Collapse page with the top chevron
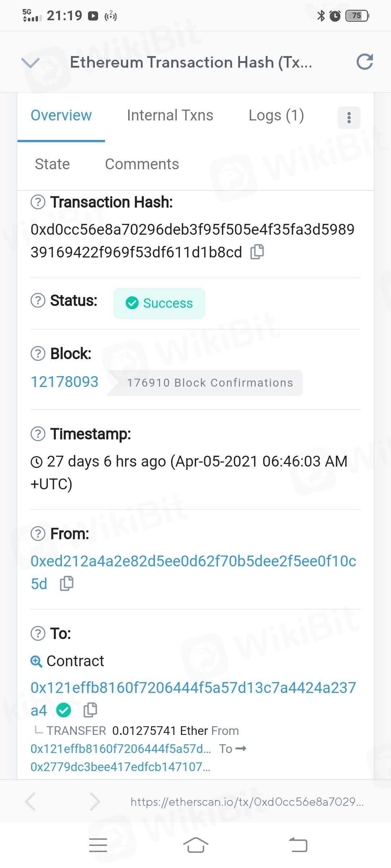 [30, 63]
